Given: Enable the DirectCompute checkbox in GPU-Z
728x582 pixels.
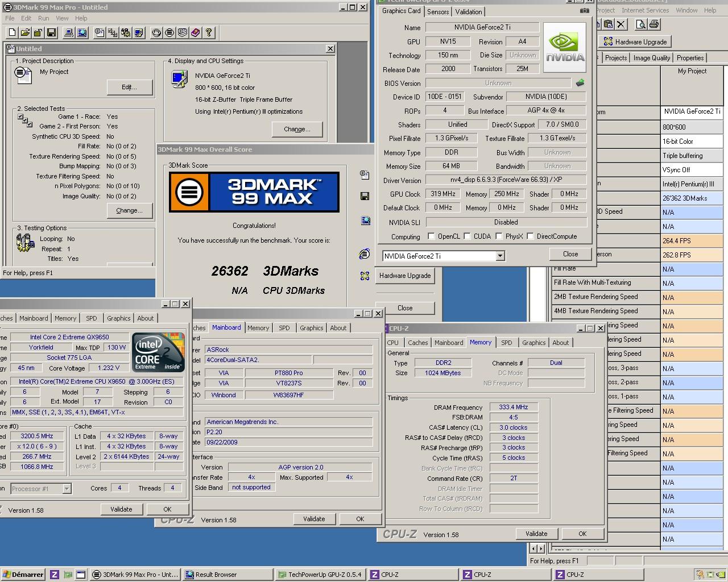Looking at the screenshot, I should coord(530,236).
